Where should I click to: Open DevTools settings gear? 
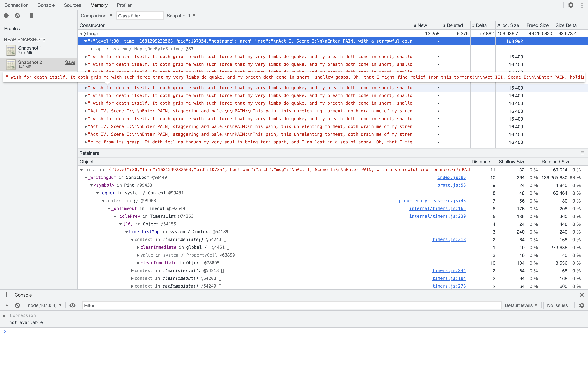click(x=571, y=5)
